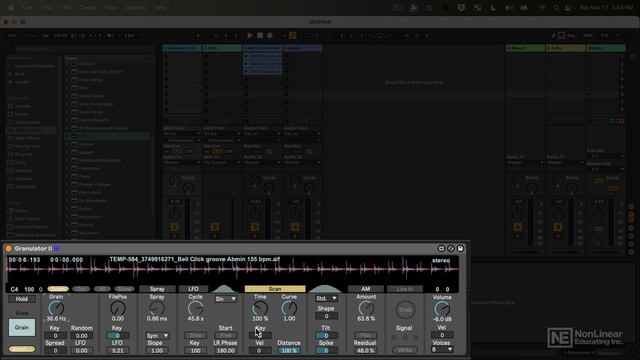Screen dimensions: 640x360
Task: Click the Residual 48.0 % field
Action: [366, 351]
